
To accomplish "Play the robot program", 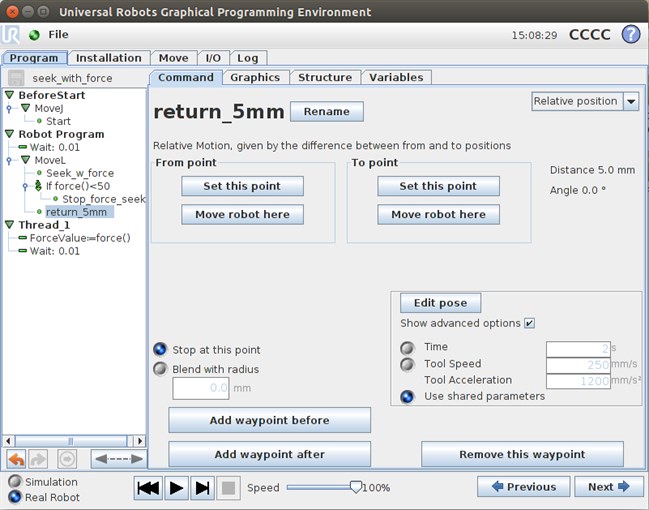I will coord(176,488).
